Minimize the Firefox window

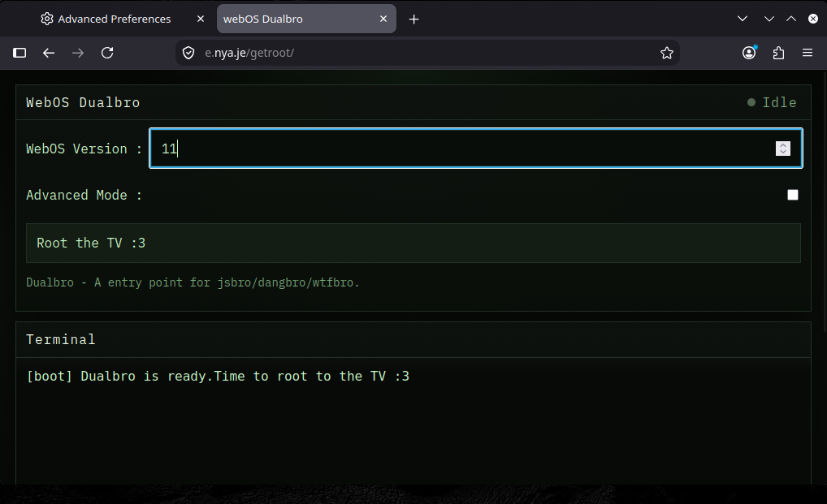point(769,19)
